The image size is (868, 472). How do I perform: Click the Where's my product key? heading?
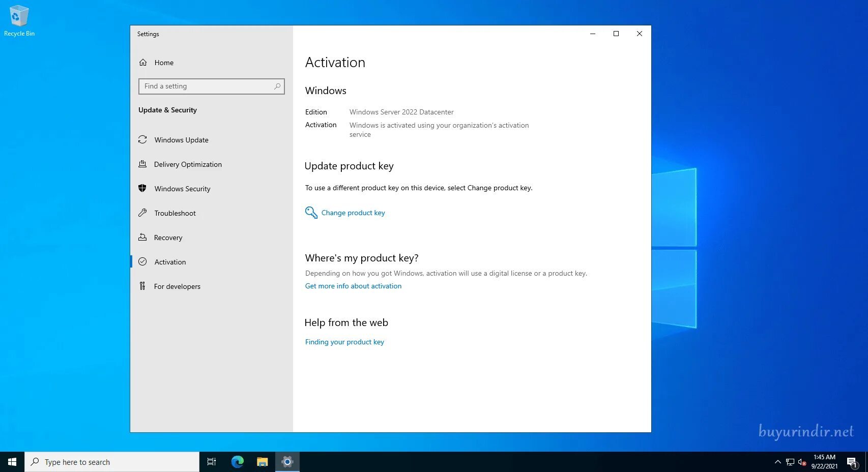click(x=362, y=258)
